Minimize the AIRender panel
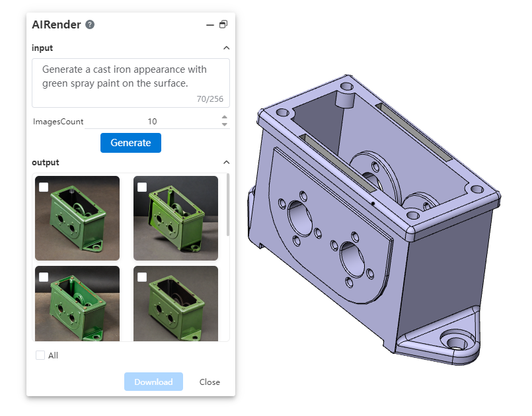Image resolution: width=532 pixels, height=416 pixels. point(210,25)
